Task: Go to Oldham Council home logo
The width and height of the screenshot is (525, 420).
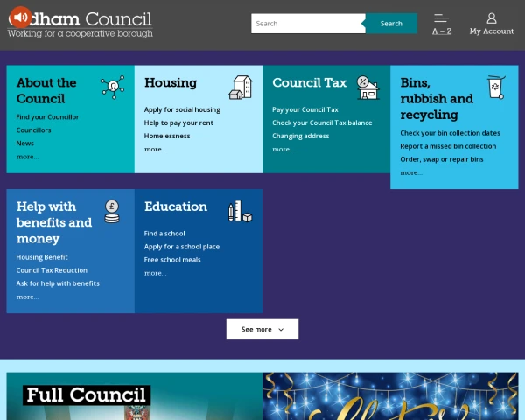Action: click(x=80, y=24)
